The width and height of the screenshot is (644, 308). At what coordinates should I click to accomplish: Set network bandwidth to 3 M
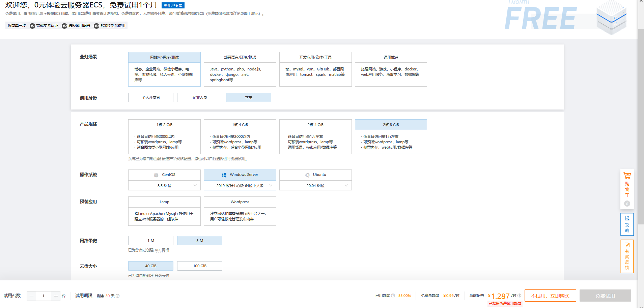(200, 241)
